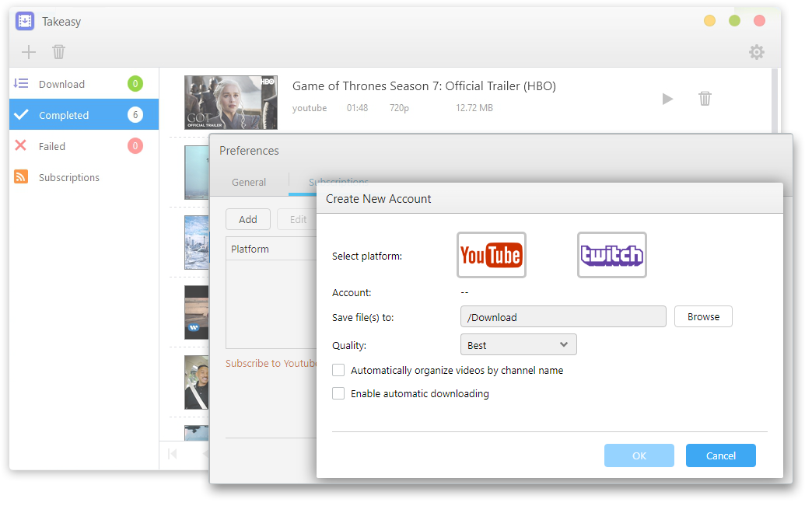Image resolution: width=812 pixels, height=506 pixels.
Task: Open the car selfie video thumbnail
Action: [197, 382]
